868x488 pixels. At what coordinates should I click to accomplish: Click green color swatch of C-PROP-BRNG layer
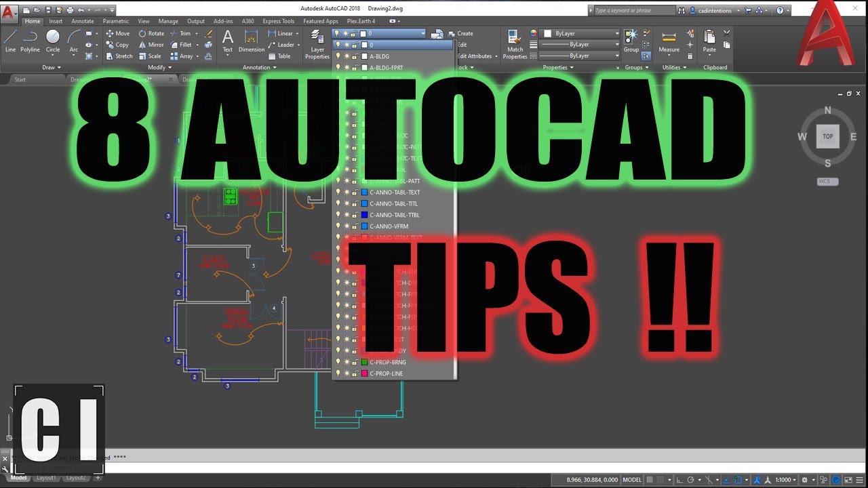point(364,362)
